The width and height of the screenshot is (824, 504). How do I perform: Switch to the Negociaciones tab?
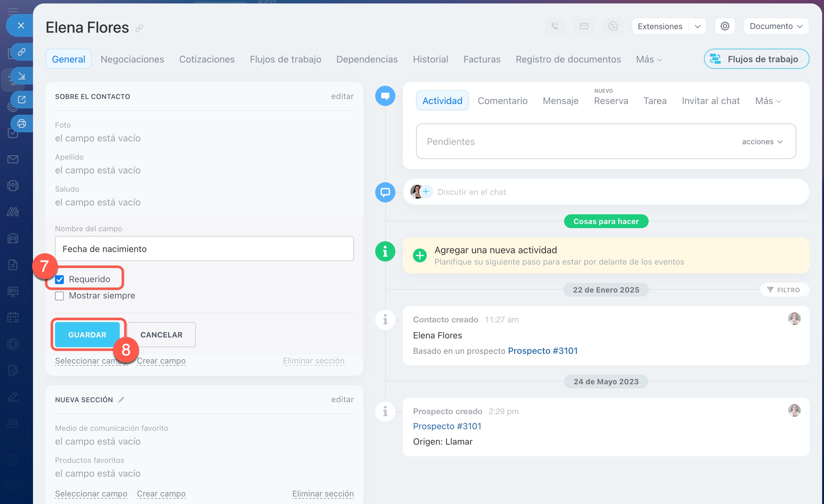coord(132,59)
